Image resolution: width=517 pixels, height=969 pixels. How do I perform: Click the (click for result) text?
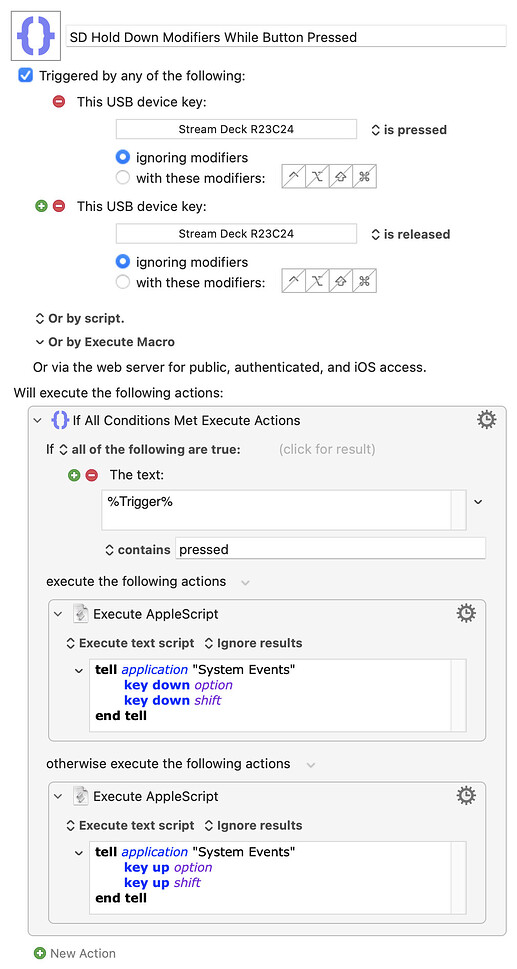(x=327, y=449)
